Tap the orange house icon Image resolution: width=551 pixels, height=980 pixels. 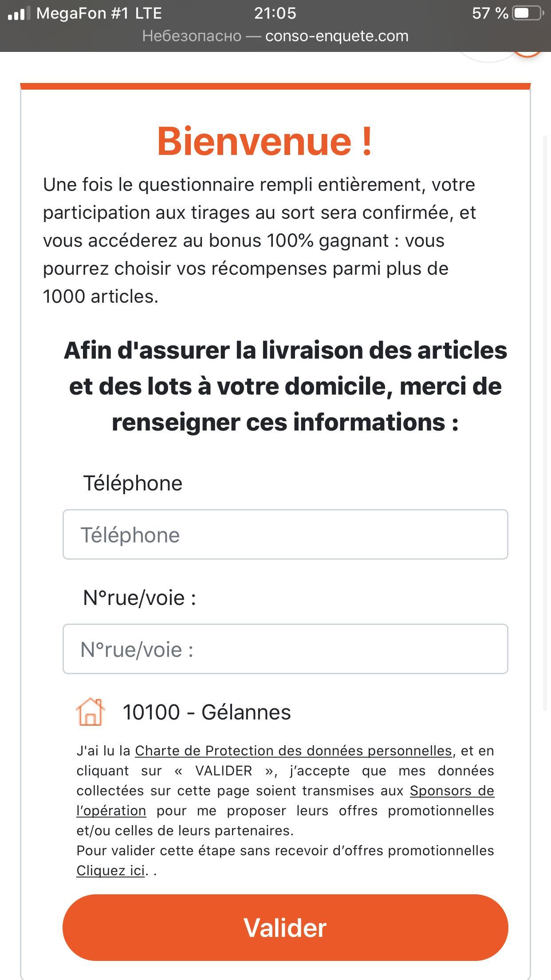pyautogui.click(x=91, y=712)
